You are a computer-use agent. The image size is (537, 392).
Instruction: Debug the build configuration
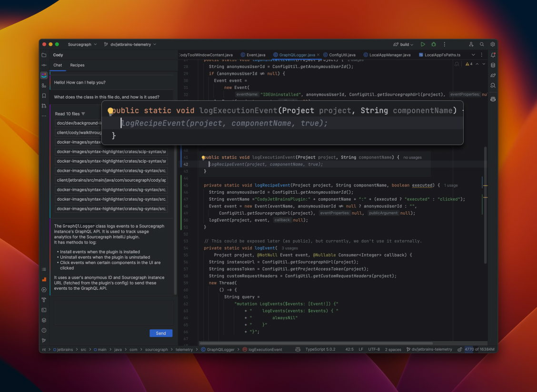434,45
